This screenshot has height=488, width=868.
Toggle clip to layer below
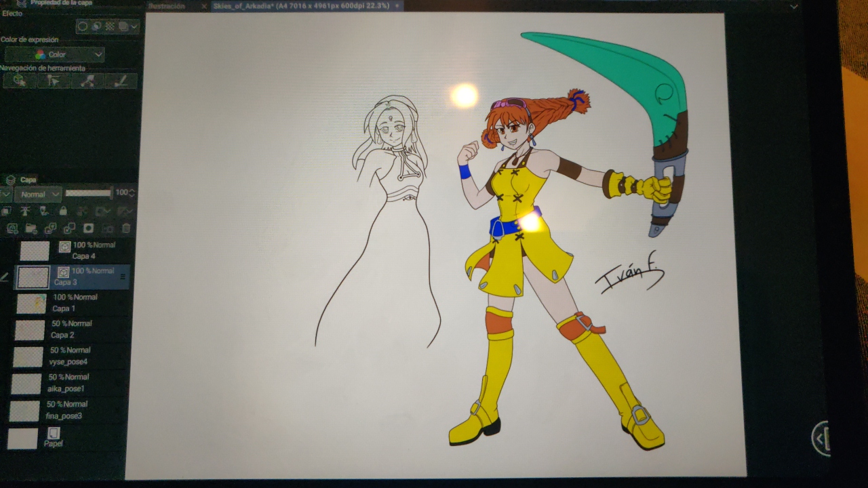pyautogui.click(x=6, y=211)
